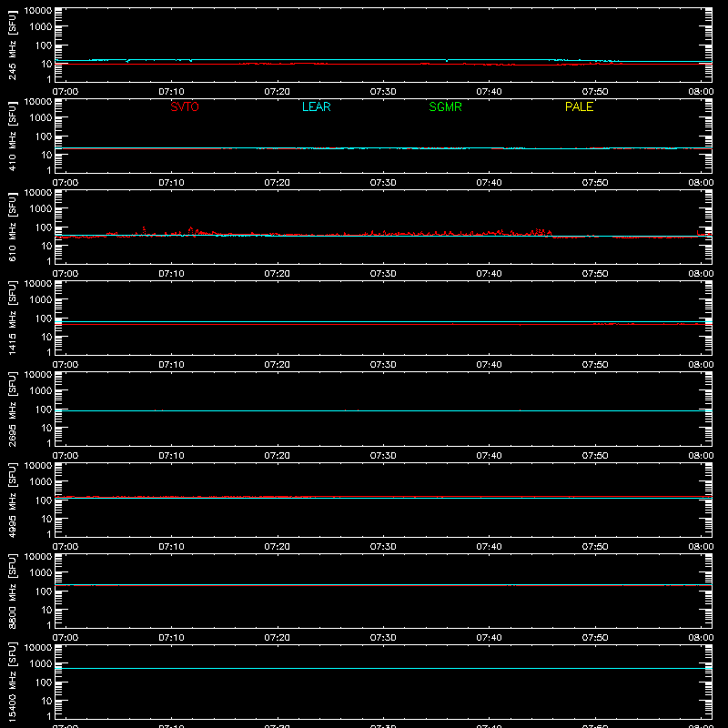Click the 1000 tick of the 245 MHz panel
This screenshot has height=728, width=728.
click(x=41, y=27)
